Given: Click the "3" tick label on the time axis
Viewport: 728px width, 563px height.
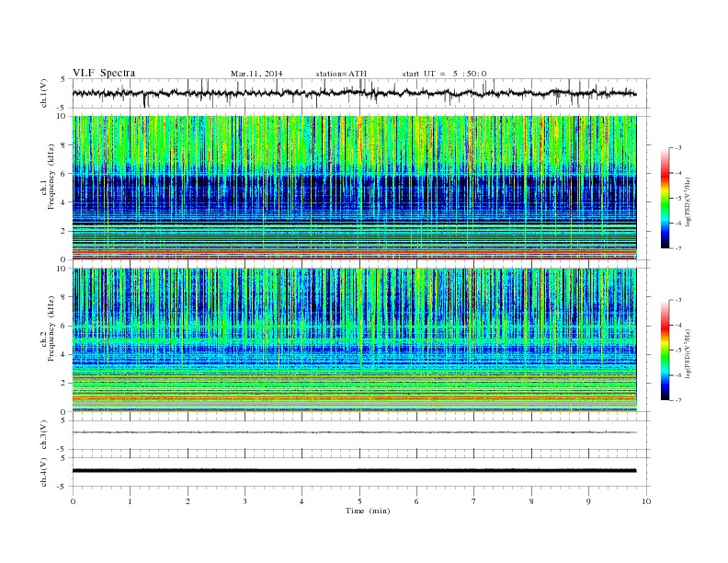Looking at the screenshot, I should tap(245, 501).
